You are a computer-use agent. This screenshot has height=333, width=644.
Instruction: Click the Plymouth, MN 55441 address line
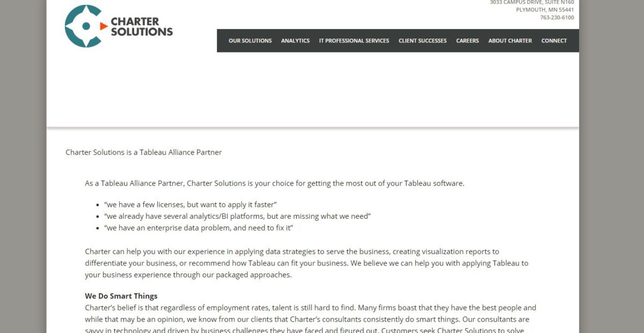click(x=545, y=10)
